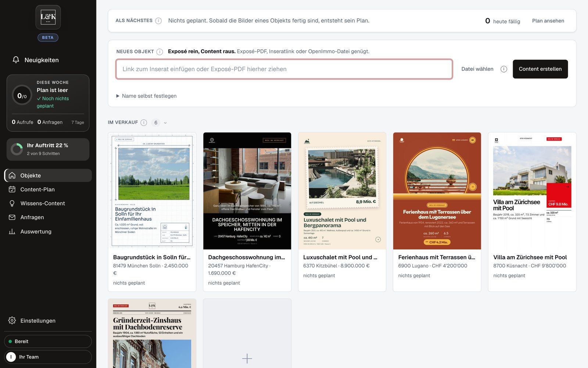Viewport: 588px width, 368px height.
Task: Click the Wissens-Content lightbulb icon
Action: pyautogui.click(x=12, y=203)
